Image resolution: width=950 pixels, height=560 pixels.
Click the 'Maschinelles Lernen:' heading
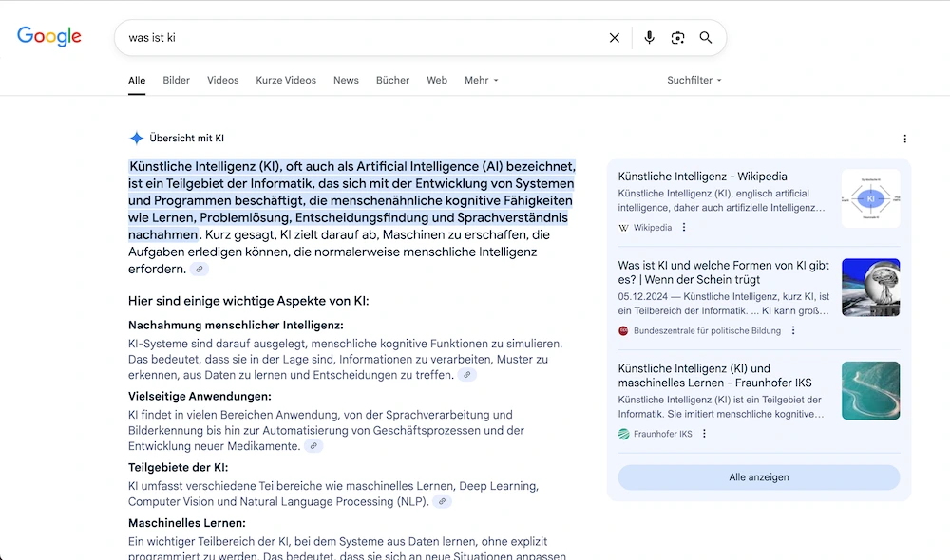click(x=186, y=522)
